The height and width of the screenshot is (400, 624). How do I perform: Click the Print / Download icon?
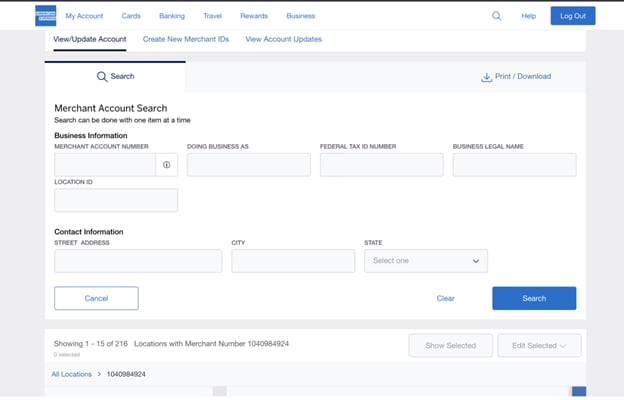tap(486, 77)
